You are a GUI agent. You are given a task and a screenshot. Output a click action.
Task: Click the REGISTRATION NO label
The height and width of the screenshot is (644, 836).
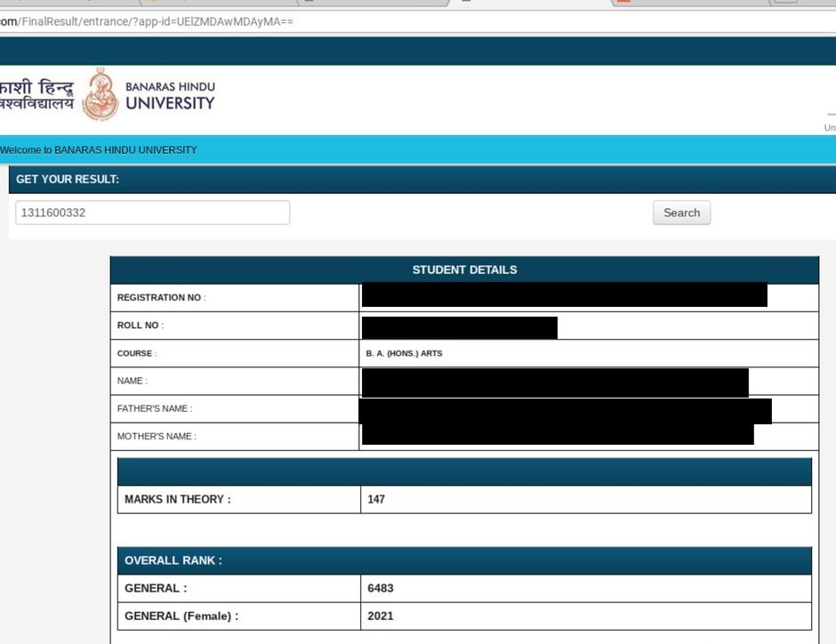(161, 297)
